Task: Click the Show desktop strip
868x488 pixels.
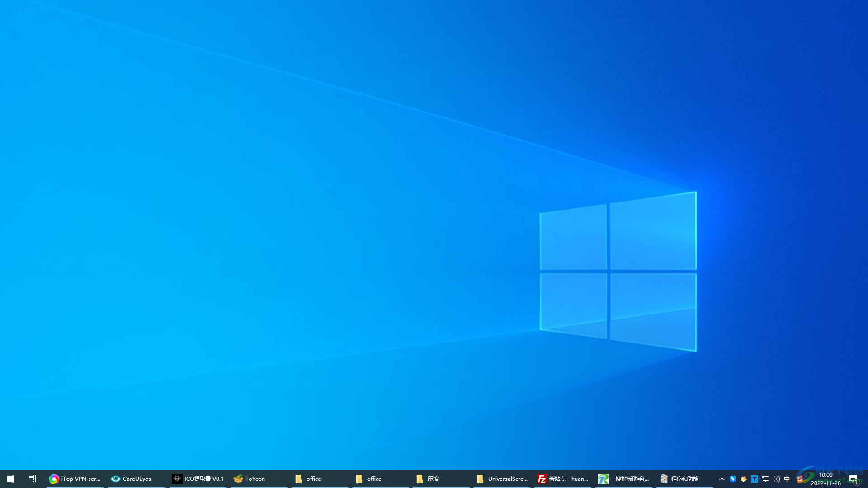Action: 866,479
